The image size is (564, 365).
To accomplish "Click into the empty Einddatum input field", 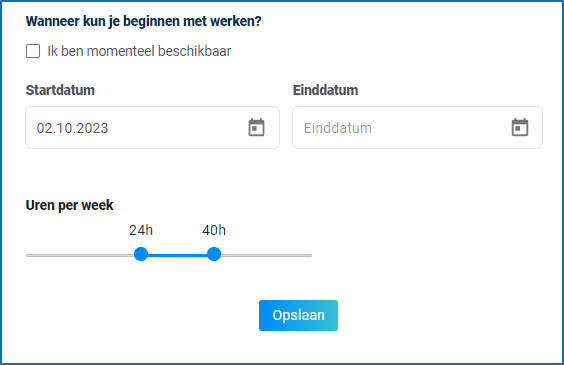I will (x=417, y=127).
